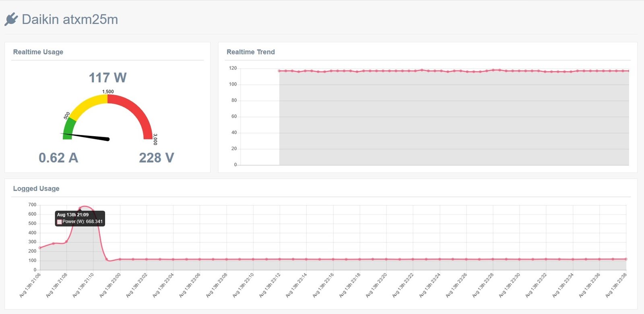Click the green segment of the gauge
The width and height of the screenshot is (644, 314).
point(68,129)
